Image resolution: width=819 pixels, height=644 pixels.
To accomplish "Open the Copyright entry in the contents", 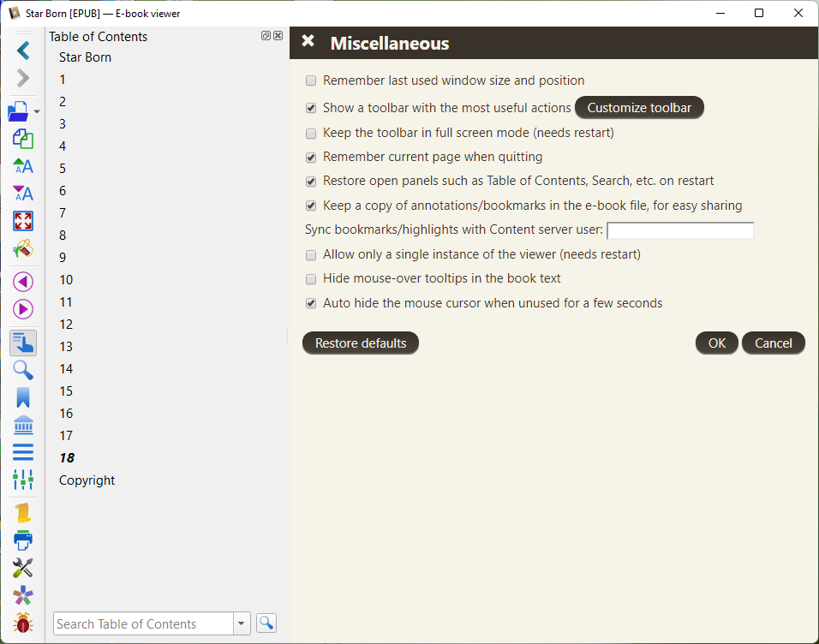I will pyautogui.click(x=87, y=480).
